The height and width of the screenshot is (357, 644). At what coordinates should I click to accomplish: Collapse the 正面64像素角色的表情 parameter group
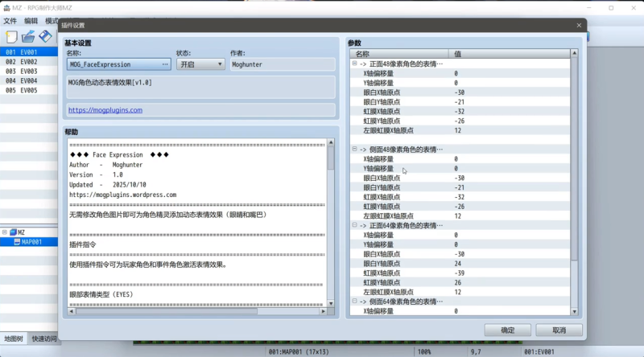point(354,225)
